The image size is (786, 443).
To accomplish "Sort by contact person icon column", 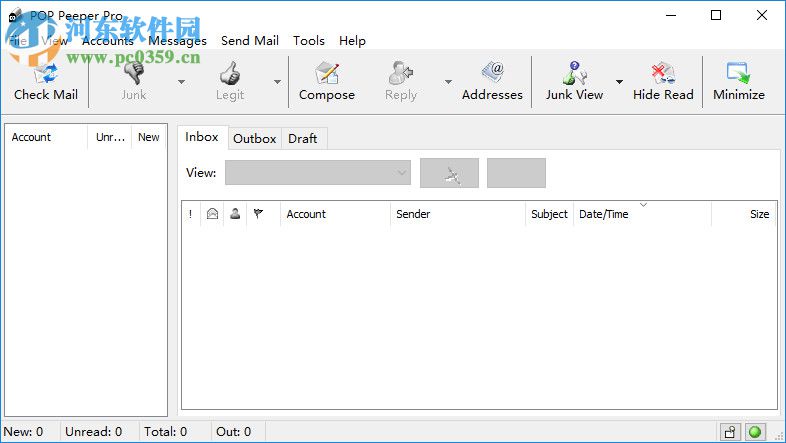I will (235, 214).
